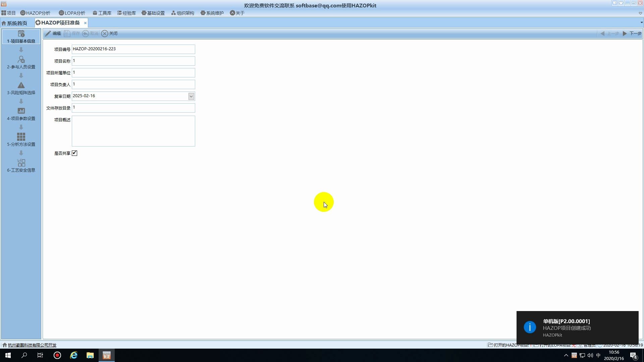Open step 4-项目参数设置

tap(21, 114)
